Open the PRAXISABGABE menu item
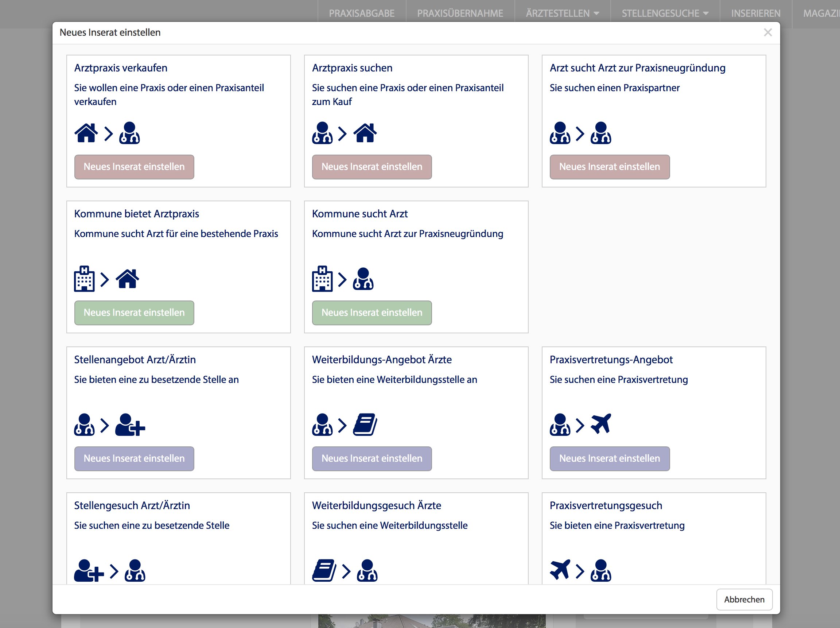Viewport: 840px width, 628px height. coord(362,14)
